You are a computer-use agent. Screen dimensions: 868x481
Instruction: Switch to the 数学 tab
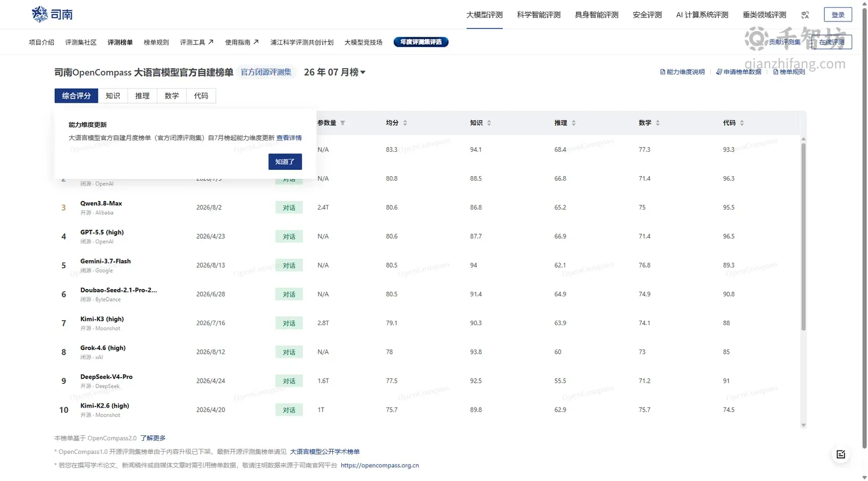pos(172,96)
